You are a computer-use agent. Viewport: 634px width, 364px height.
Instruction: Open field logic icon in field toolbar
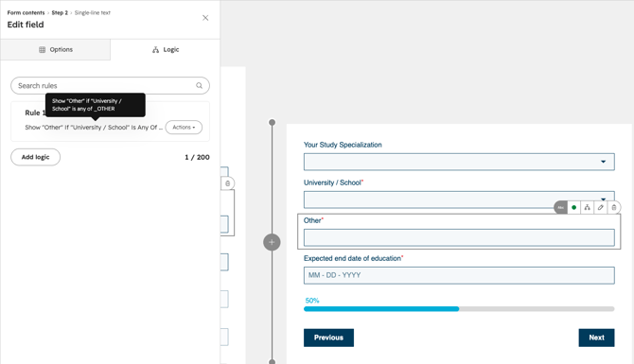587,208
